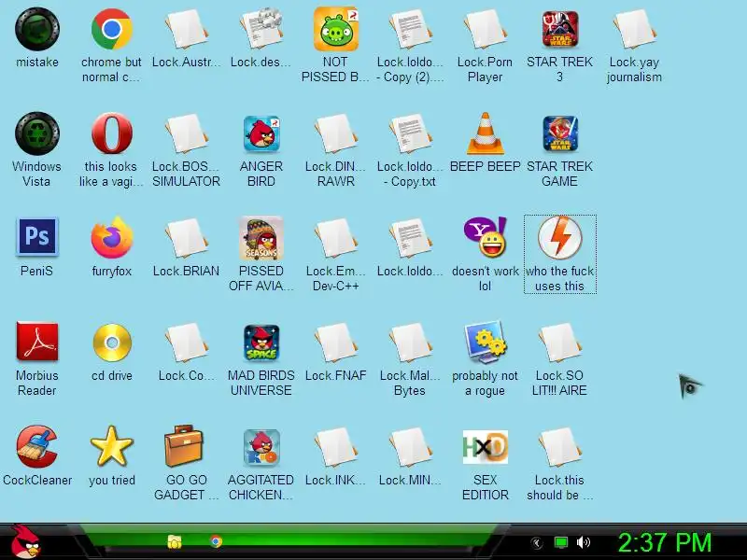Select the Opera 'this looks like a...' icon
This screenshot has width=747, height=560.
111,133
